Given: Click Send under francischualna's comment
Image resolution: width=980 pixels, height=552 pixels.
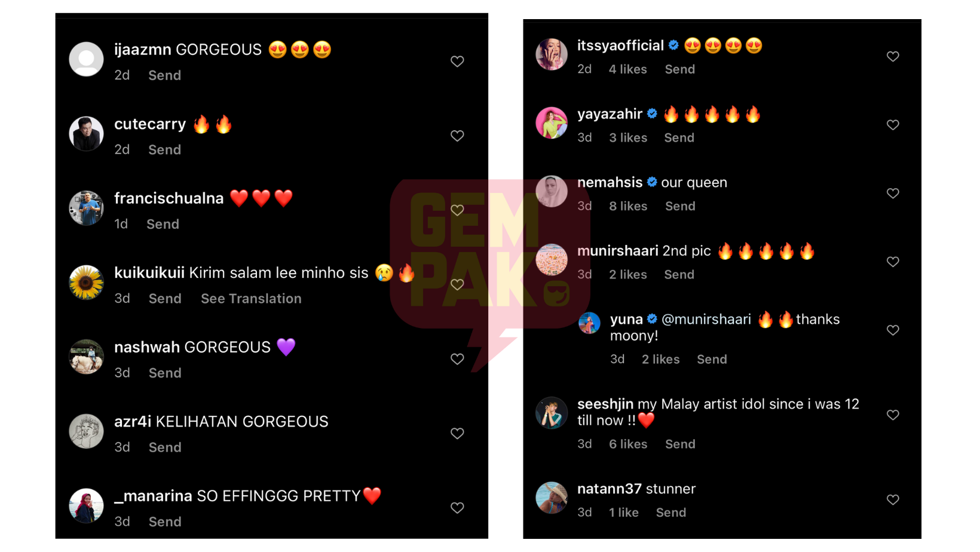Looking at the screenshot, I should pyautogui.click(x=163, y=224).
